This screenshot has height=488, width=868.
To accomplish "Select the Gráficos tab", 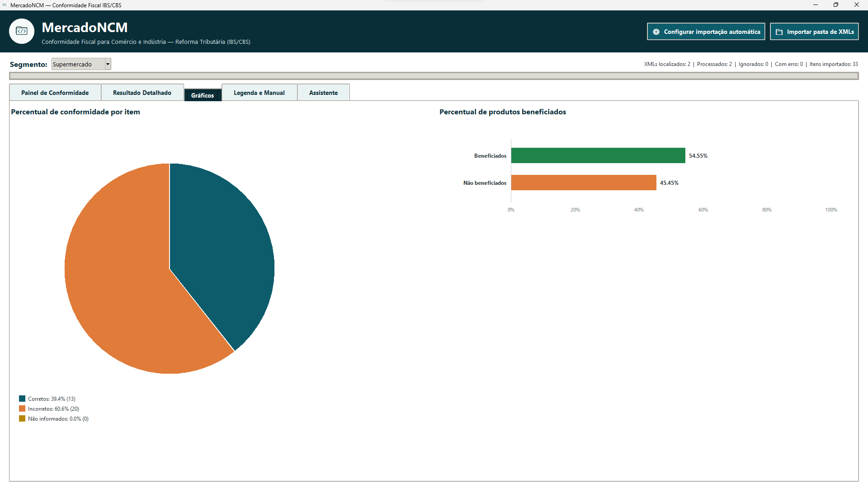I will pos(203,95).
